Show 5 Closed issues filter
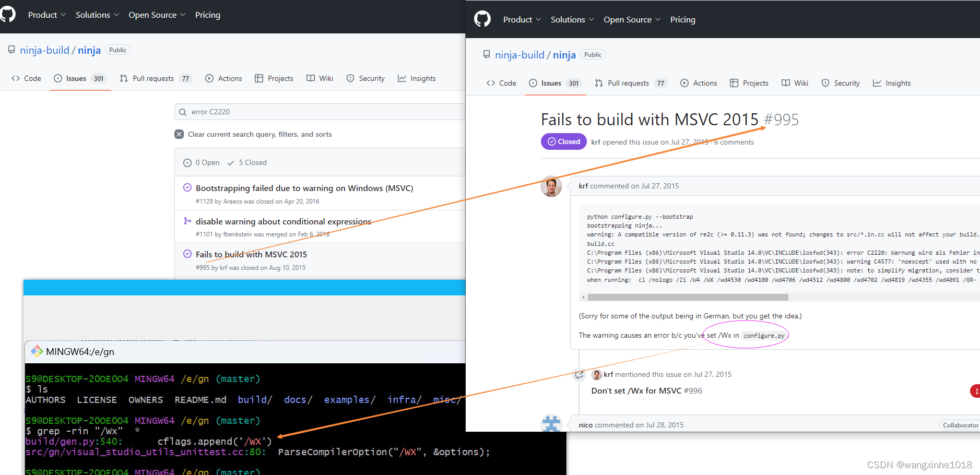Image resolution: width=980 pixels, height=475 pixels. pos(247,163)
